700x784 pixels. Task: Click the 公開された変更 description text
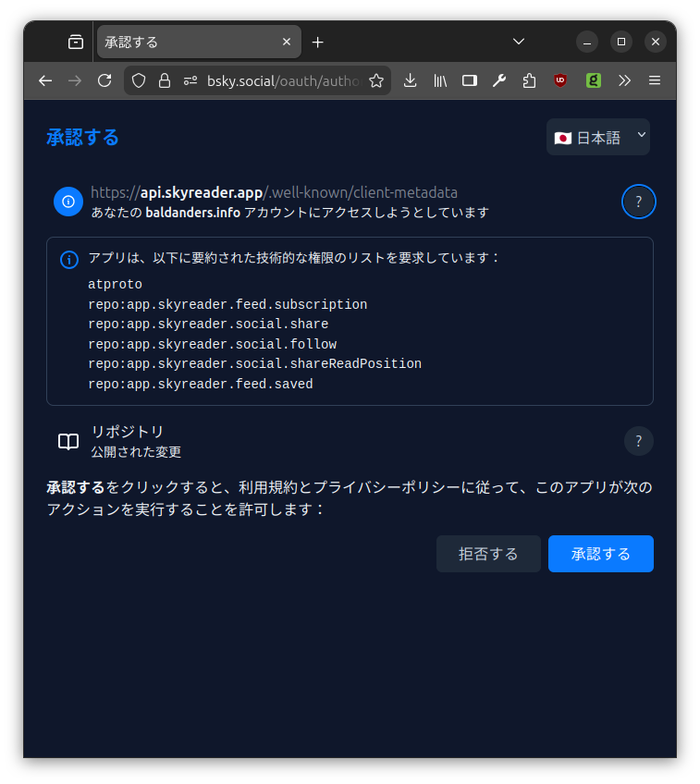click(x=136, y=452)
